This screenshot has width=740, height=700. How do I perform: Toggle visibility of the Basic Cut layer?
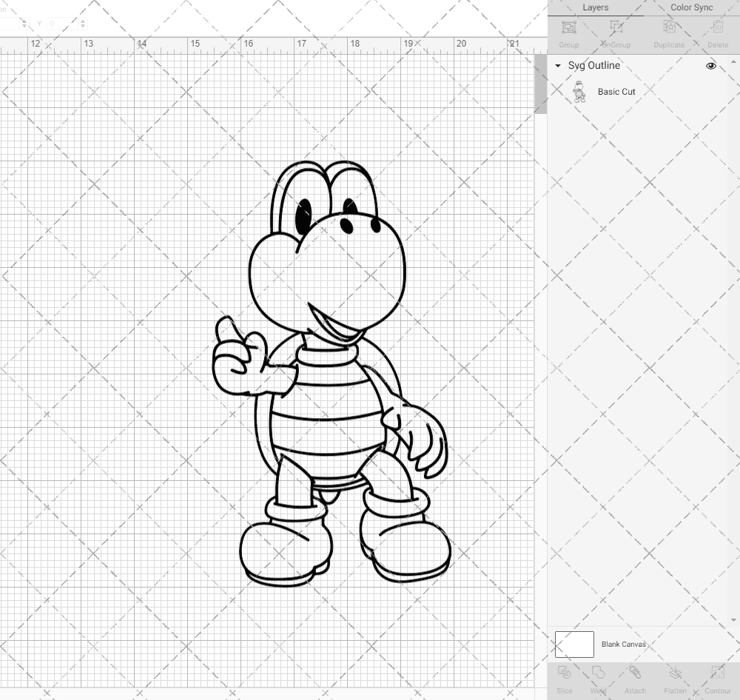click(710, 91)
